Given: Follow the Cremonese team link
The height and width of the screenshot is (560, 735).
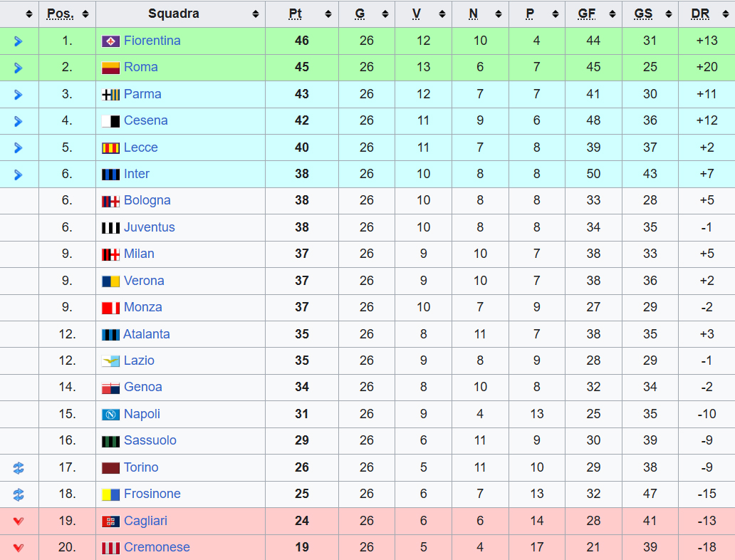Looking at the screenshot, I should pos(157,547).
